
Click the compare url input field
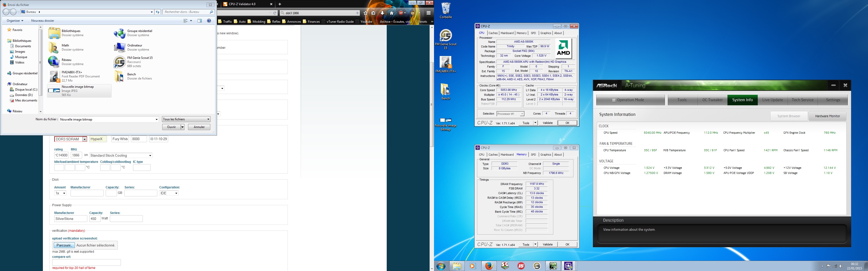[86, 262]
